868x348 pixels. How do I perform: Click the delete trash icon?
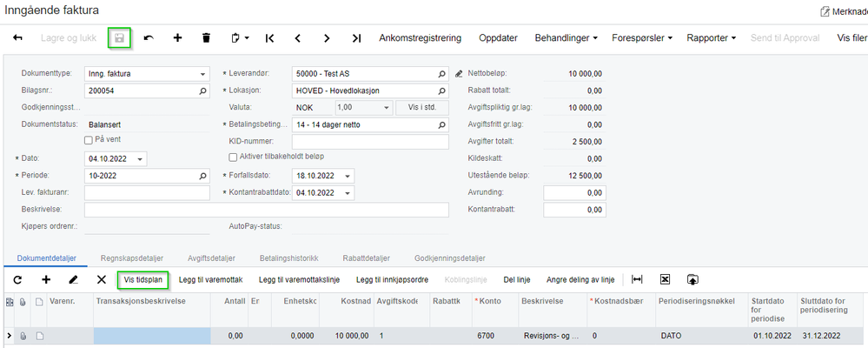pos(207,37)
